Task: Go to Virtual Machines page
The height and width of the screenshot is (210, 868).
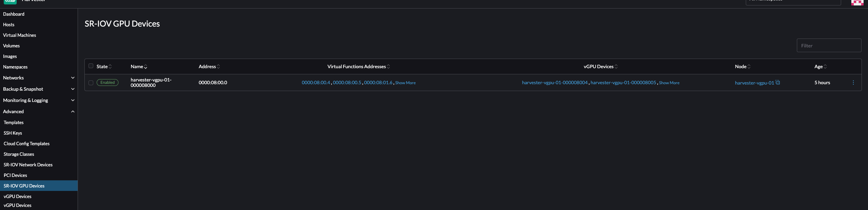Action: pyautogui.click(x=19, y=35)
